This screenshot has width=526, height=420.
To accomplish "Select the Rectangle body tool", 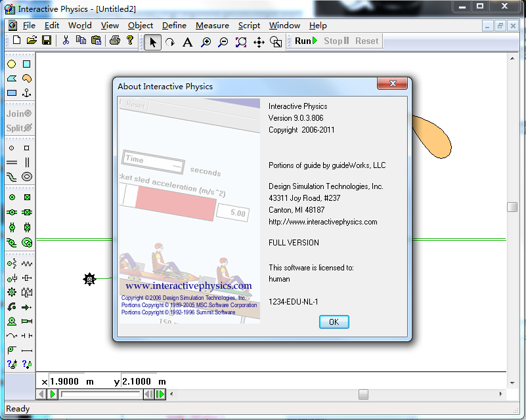I will point(12,93).
